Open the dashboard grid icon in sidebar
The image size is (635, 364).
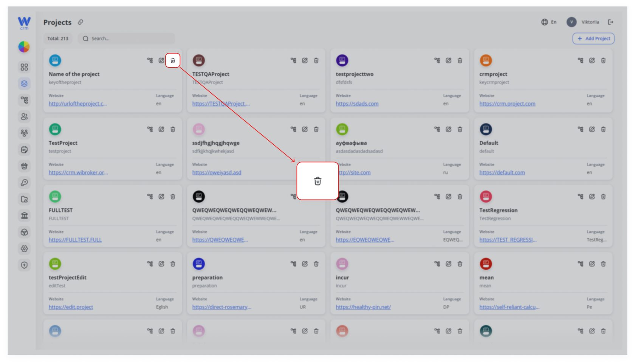(x=24, y=67)
